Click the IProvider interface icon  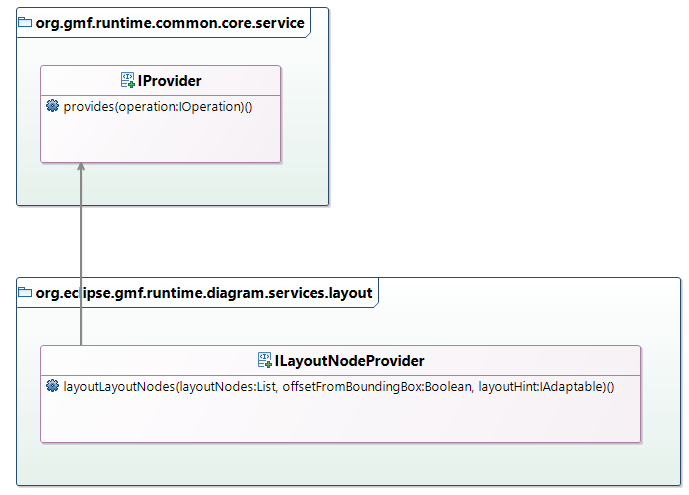click(x=128, y=80)
